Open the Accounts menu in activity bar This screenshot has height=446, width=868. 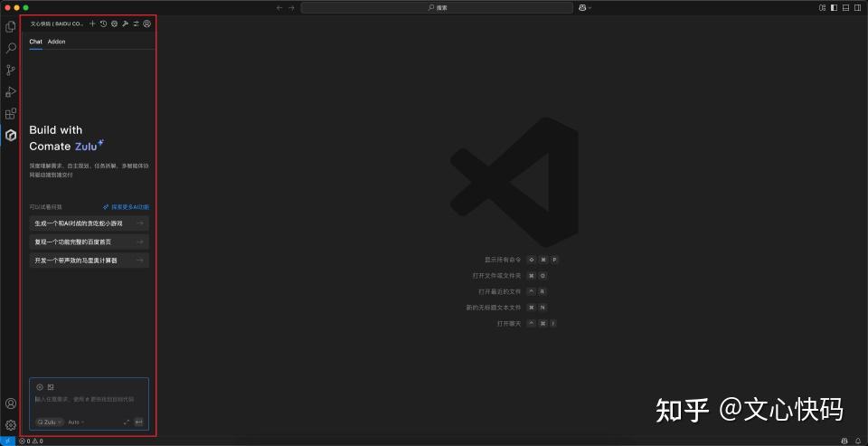[11, 403]
